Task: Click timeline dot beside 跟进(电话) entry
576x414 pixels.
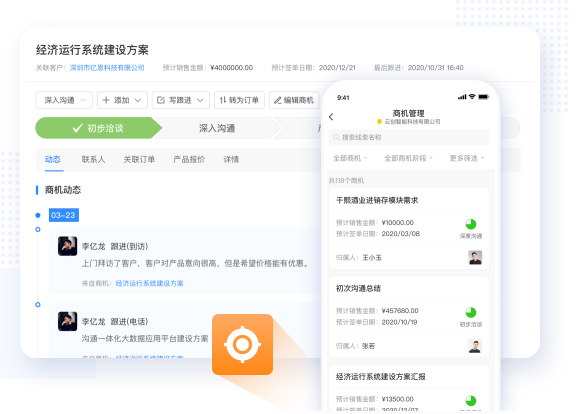Action: click(x=37, y=305)
